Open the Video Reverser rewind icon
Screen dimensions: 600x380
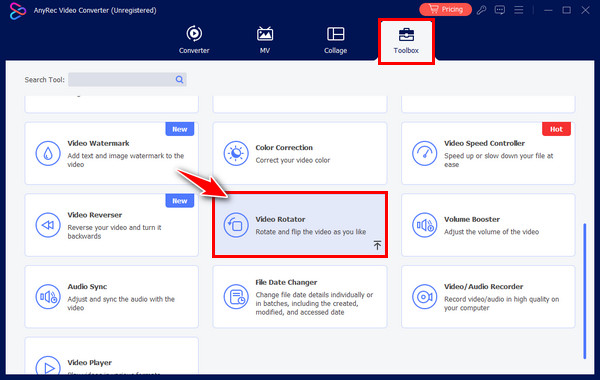click(x=48, y=225)
